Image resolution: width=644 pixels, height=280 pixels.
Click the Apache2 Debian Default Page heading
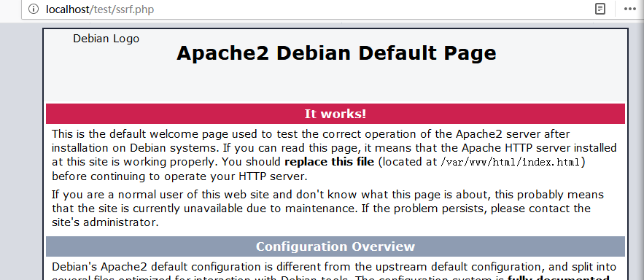(x=336, y=53)
